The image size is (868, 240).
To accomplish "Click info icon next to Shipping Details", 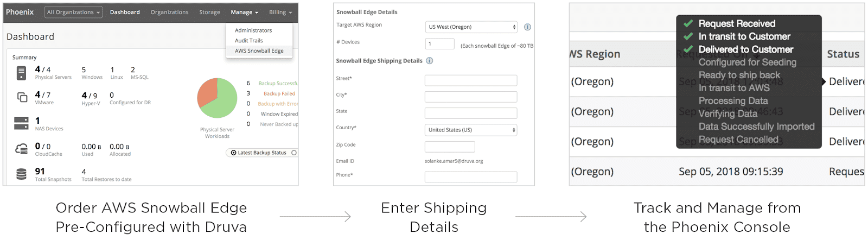I will point(430,61).
